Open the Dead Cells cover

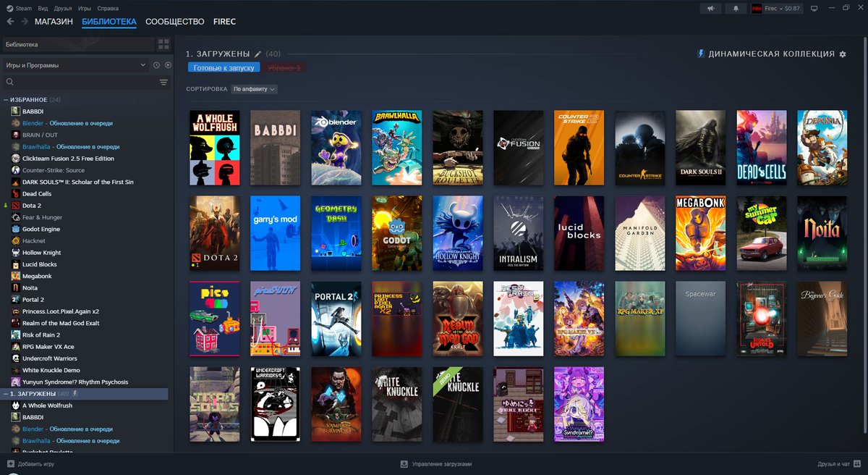pos(762,147)
